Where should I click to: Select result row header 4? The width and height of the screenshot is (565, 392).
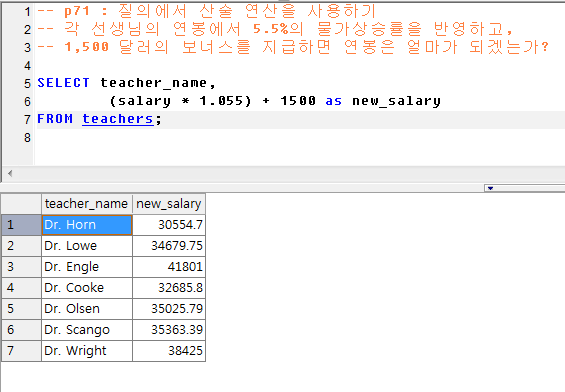[x=21, y=288]
